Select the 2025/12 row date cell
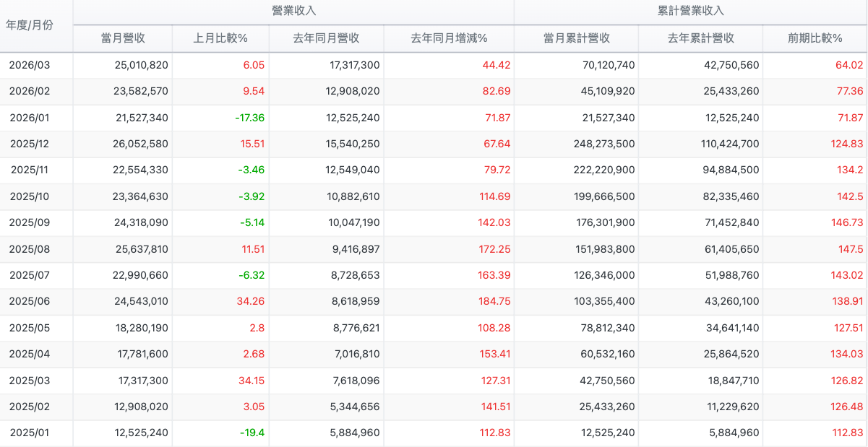This screenshot has height=447, width=868. pos(30,144)
